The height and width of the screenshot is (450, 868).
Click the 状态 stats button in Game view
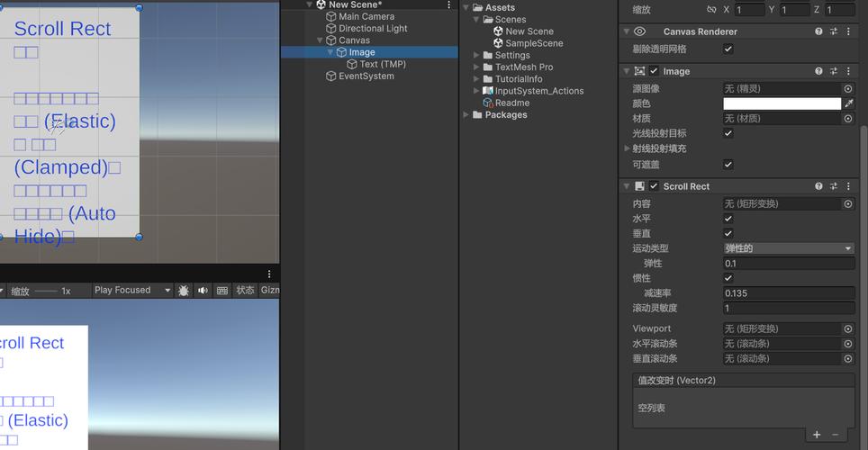tap(245, 290)
